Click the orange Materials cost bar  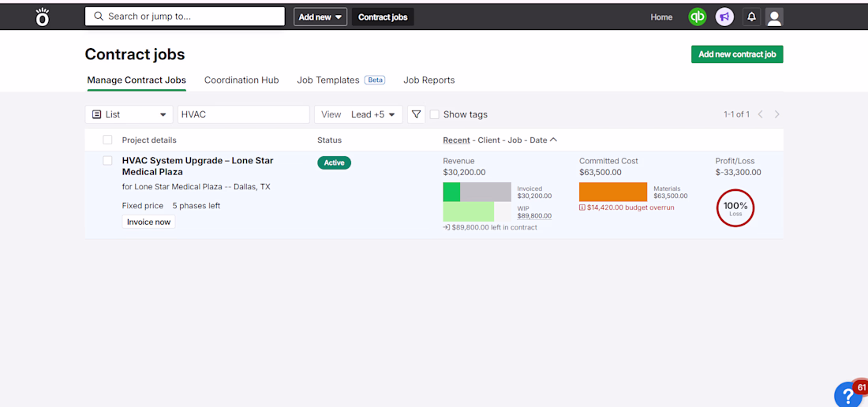click(x=613, y=192)
